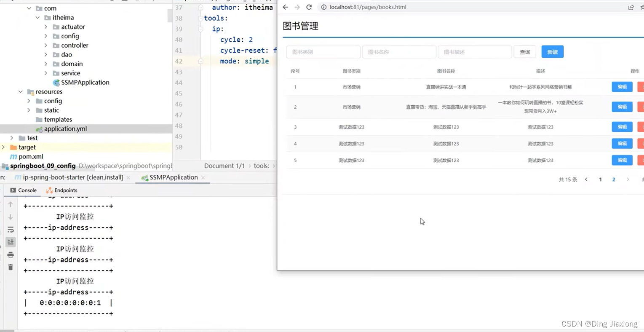
Task: Toggle soft-wrap in the console toolbar
Action: click(x=11, y=229)
